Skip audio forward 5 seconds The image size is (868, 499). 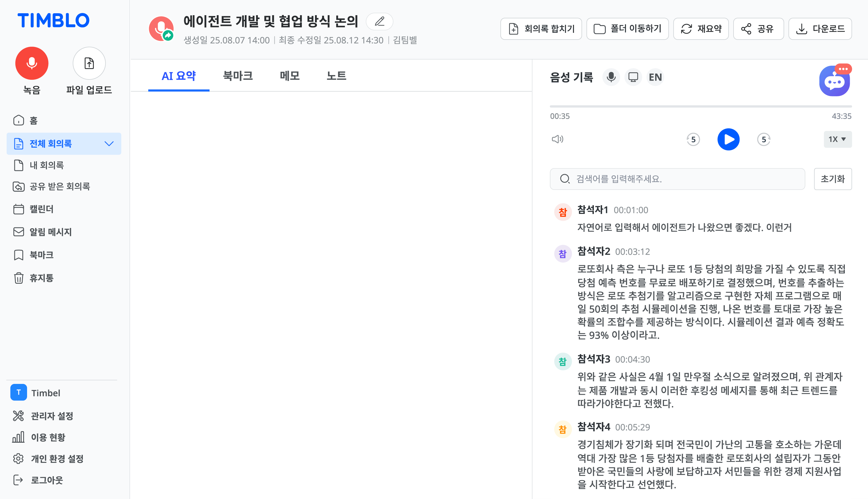pos(763,139)
